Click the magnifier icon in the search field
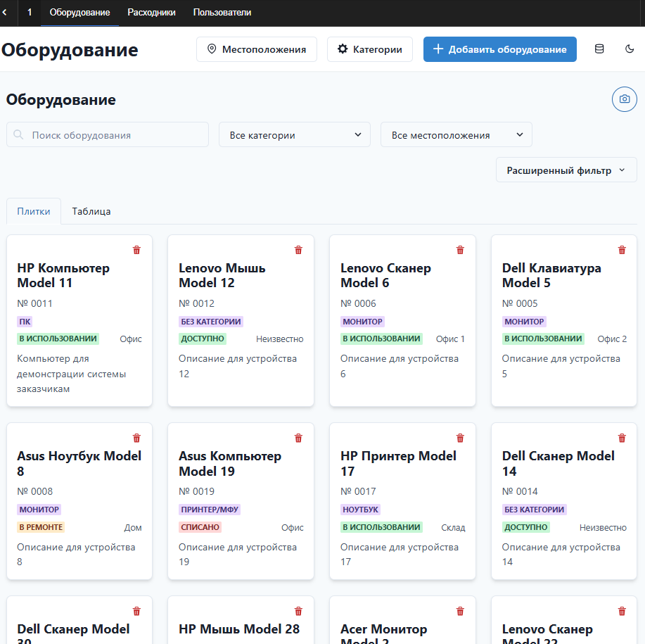 [18, 134]
